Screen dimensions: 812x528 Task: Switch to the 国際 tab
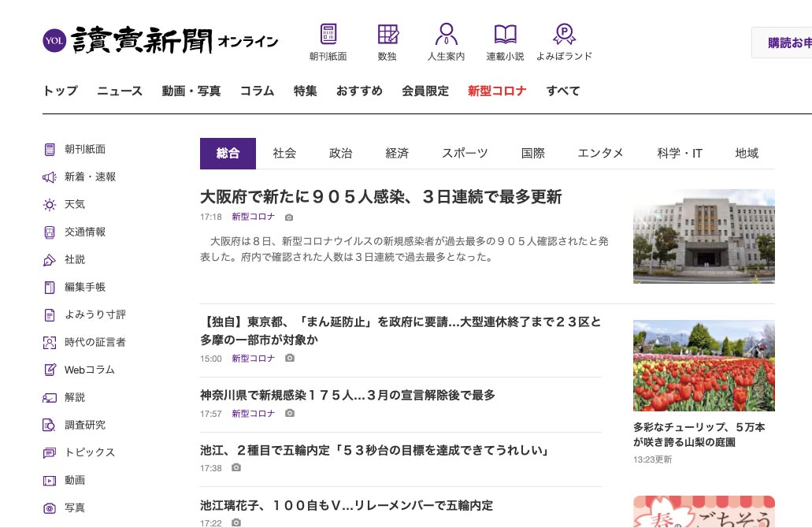[533, 154]
